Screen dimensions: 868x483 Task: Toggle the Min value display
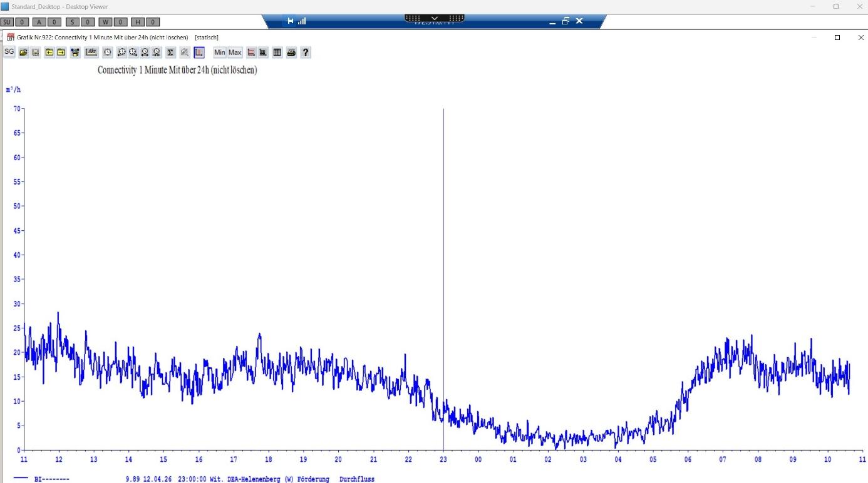click(x=219, y=53)
